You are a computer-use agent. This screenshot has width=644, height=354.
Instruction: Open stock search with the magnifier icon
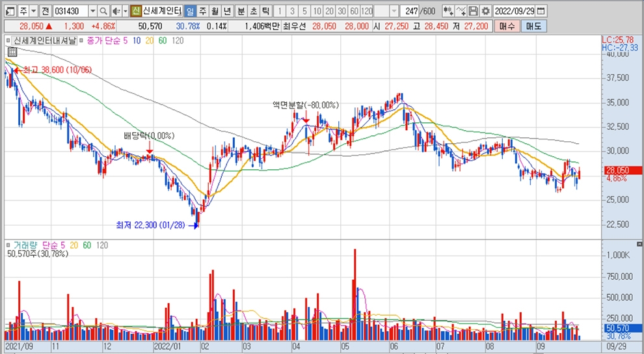(103, 10)
